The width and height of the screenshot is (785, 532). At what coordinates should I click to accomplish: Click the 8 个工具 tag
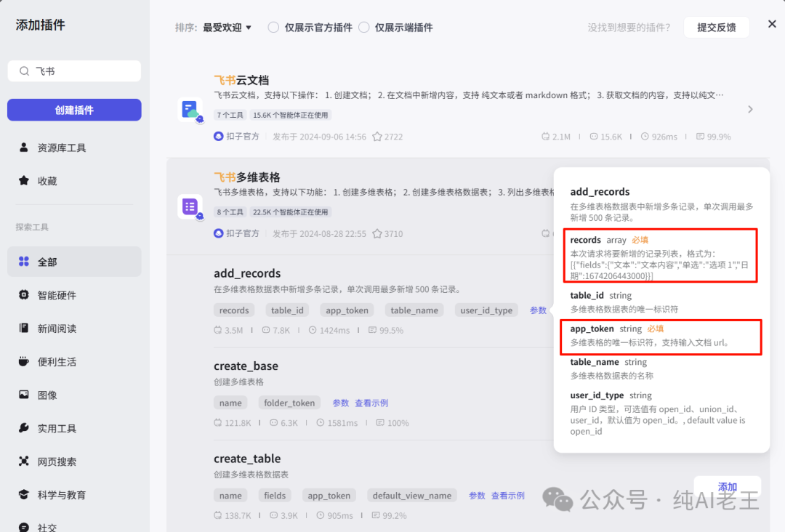pos(230,212)
